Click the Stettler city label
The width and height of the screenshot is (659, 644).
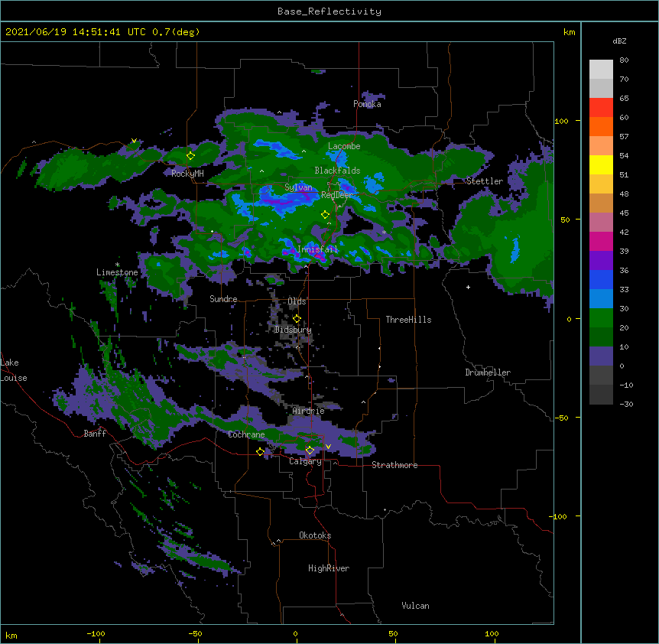pyautogui.click(x=485, y=181)
